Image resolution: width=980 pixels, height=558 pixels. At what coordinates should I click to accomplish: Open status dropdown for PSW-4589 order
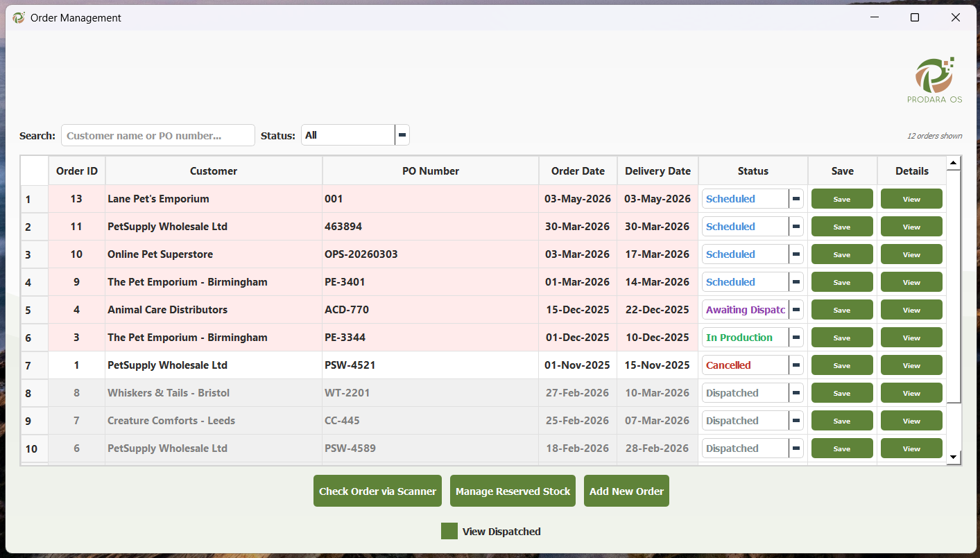click(x=753, y=448)
